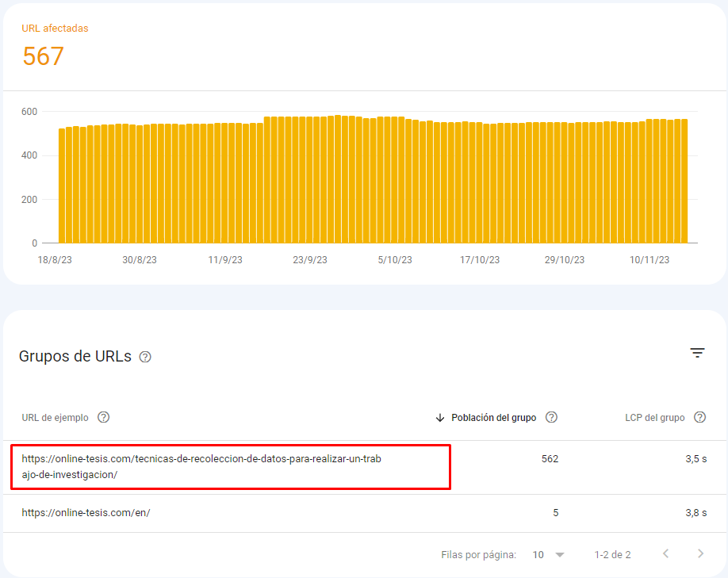Sort by the Población del grupo column header
This screenshot has height=578, width=728.
coord(493,418)
